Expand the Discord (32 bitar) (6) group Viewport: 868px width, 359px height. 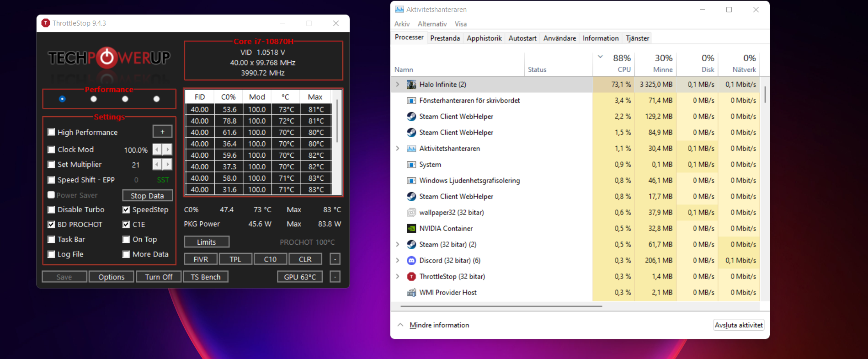coord(398,261)
